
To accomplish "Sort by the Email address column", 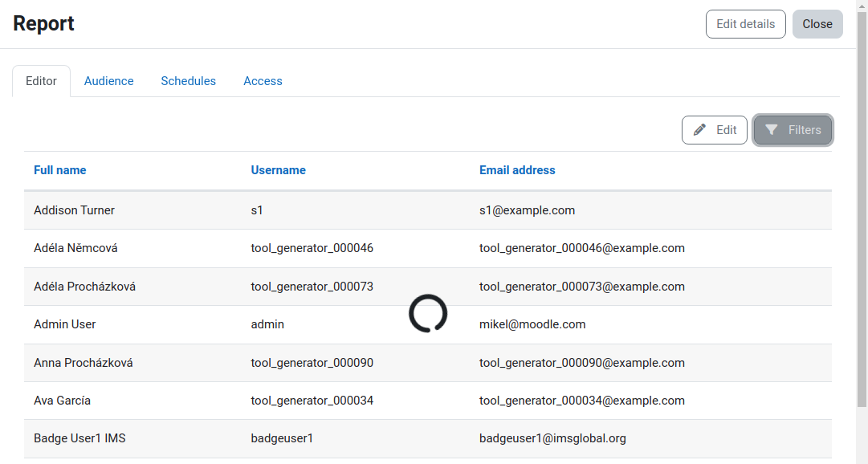I will (517, 170).
